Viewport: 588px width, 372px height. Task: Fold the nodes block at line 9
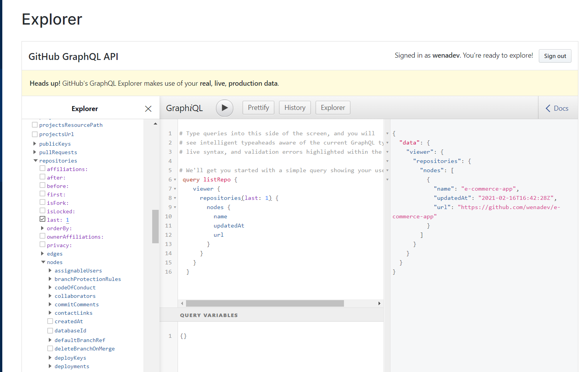coord(175,208)
